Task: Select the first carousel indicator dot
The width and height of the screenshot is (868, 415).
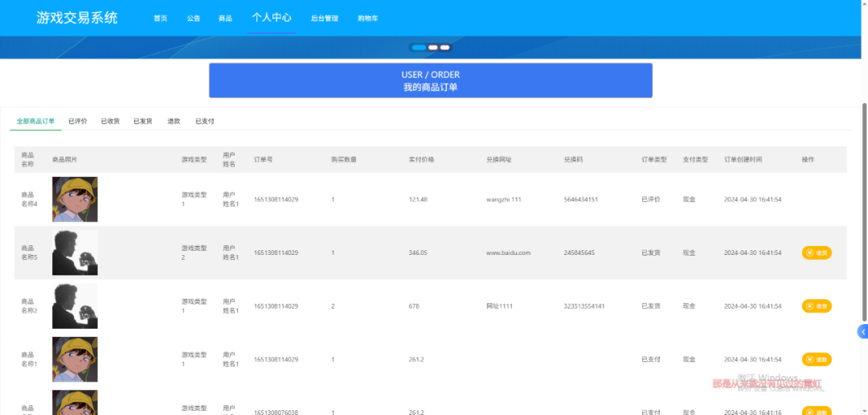Action: tap(419, 47)
